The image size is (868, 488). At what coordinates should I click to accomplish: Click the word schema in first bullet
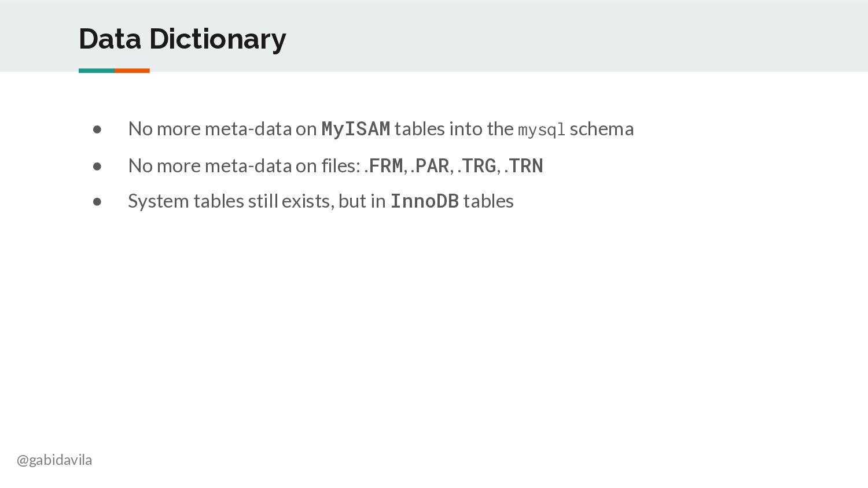pyautogui.click(x=602, y=129)
